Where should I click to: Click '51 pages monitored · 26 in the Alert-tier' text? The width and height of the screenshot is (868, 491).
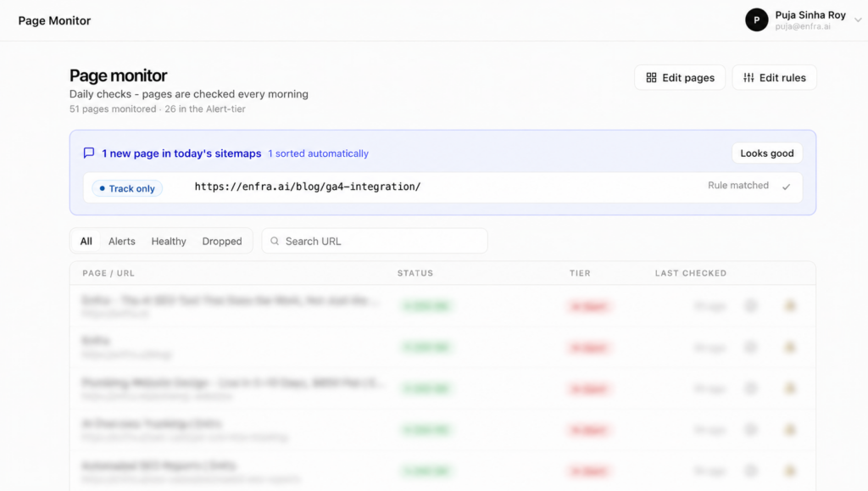point(157,109)
